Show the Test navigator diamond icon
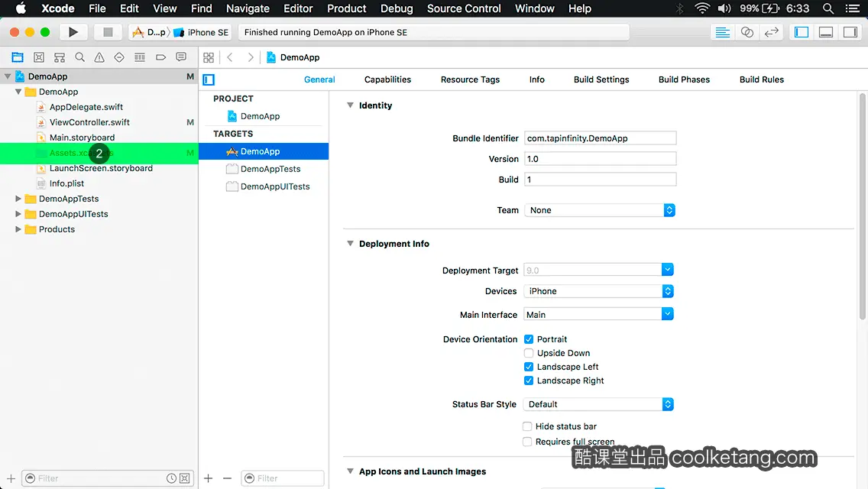Viewport: 868px width, 489px height. pyautogui.click(x=119, y=57)
